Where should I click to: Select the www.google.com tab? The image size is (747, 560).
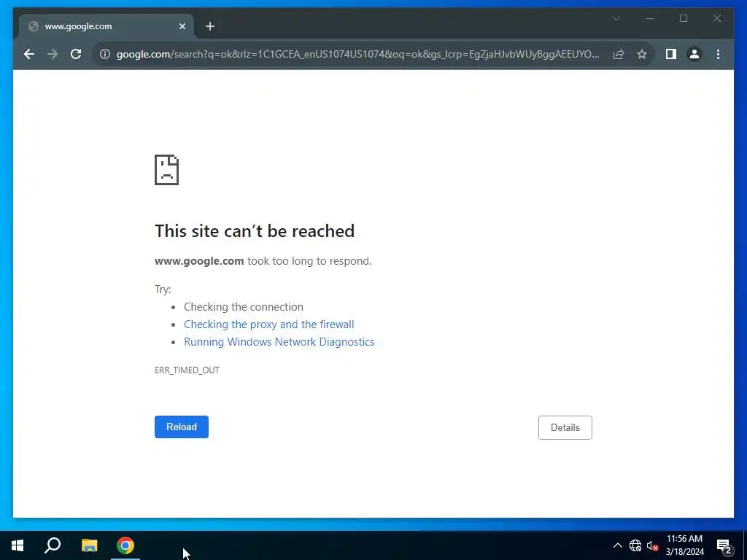coord(107,27)
